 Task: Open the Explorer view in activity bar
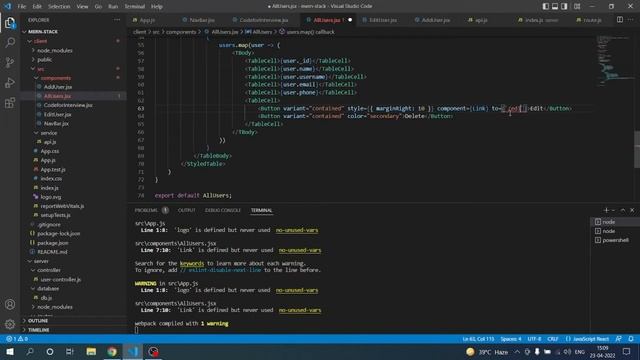(x=10, y=22)
